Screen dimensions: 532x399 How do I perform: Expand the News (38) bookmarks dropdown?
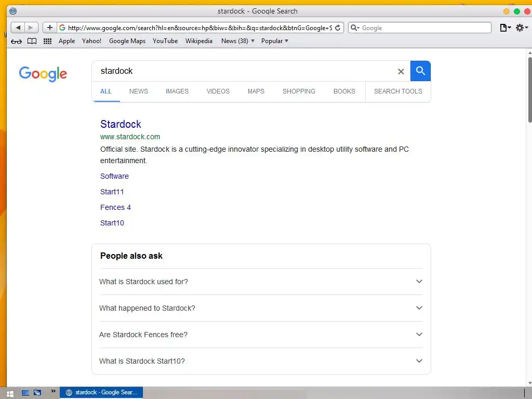(x=237, y=41)
